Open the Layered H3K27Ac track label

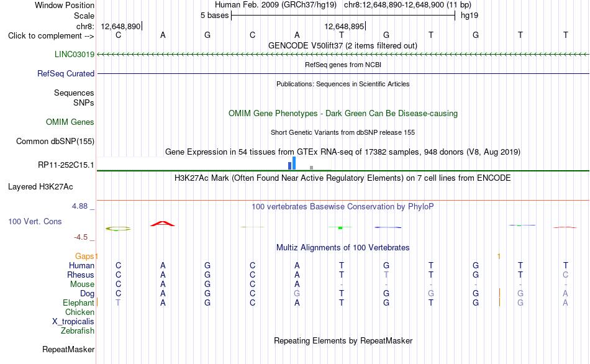click(x=40, y=187)
